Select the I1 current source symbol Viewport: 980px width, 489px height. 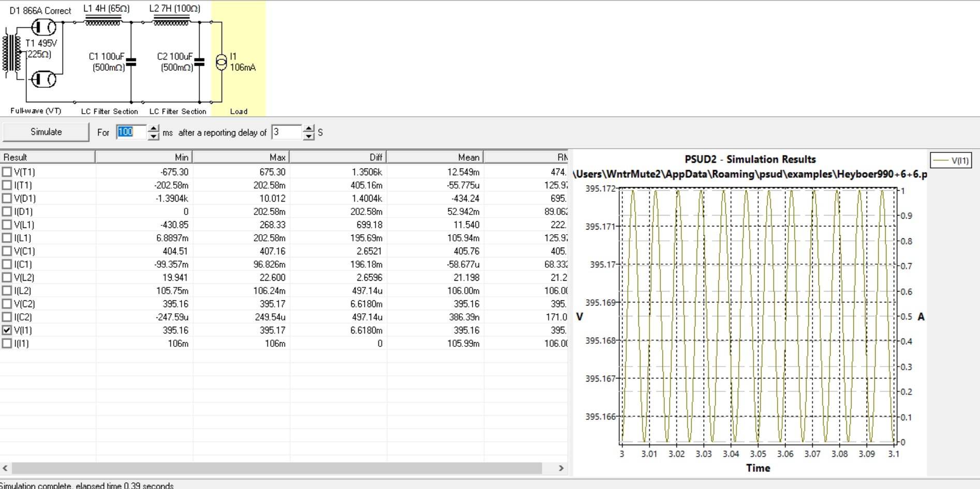[221, 62]
